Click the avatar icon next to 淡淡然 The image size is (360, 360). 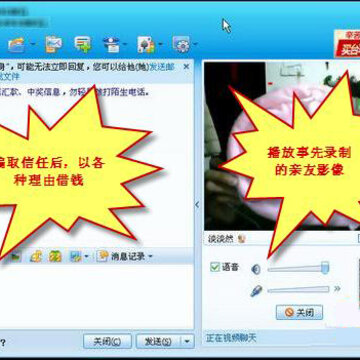(242, 239)
